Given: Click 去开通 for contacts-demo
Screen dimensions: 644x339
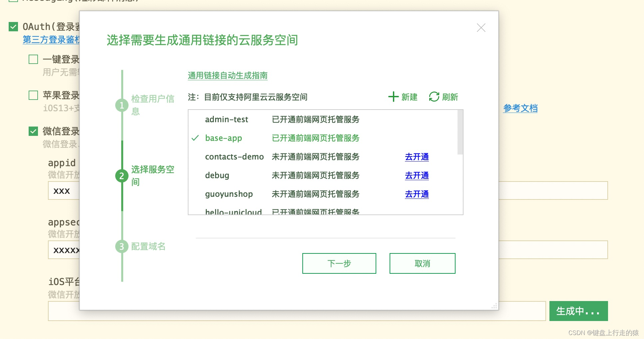Looking at the screenshot, I should 417,157.
